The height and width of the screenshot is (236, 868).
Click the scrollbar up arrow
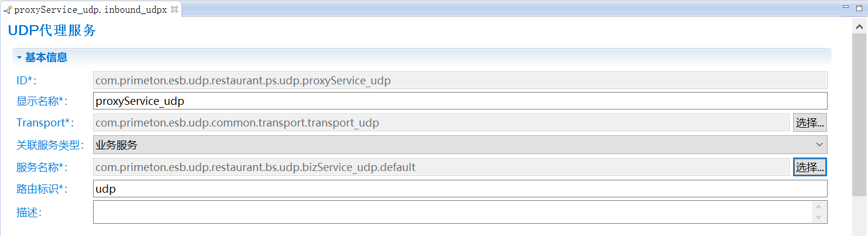point(859,28)
